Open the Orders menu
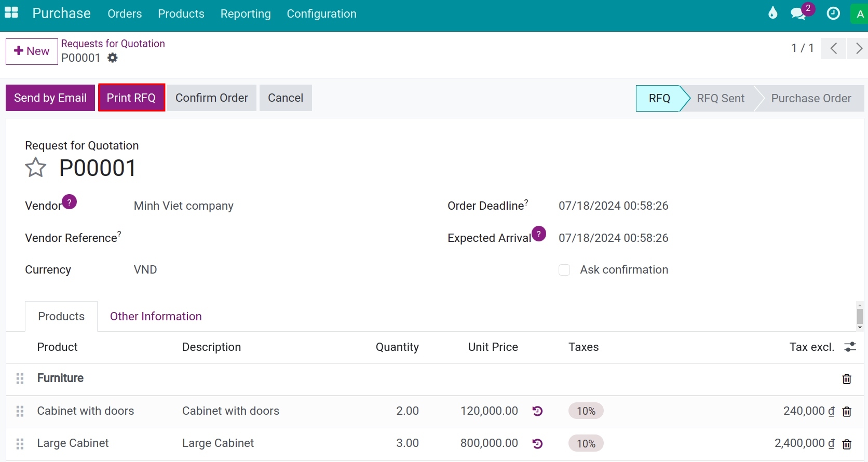The width and height of the screenshot is (868, 462). (125, 14)
